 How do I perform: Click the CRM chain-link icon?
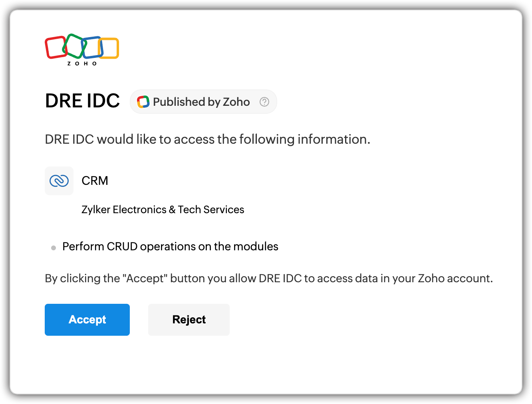pyautogui.click(x=59, y=181)
